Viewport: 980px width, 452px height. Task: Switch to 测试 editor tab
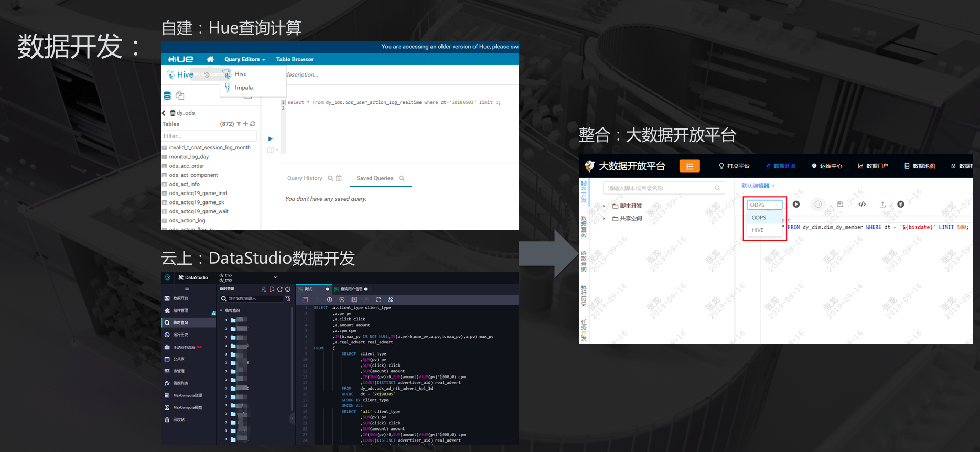314,289
